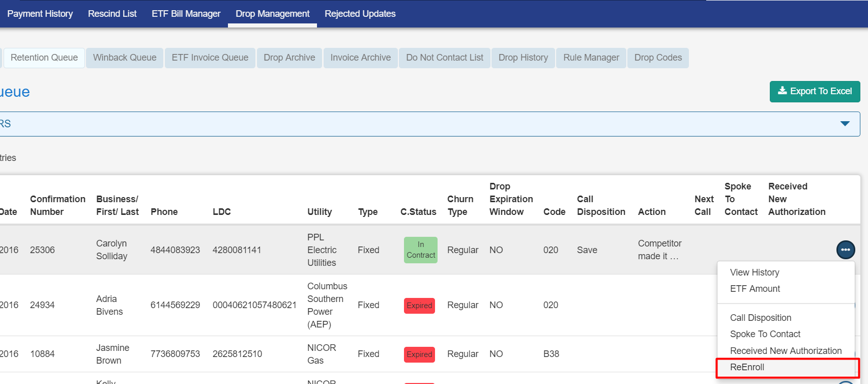Open Winback Queue sub-tab
Screen dimensions: 868x384
coord(125,58)
